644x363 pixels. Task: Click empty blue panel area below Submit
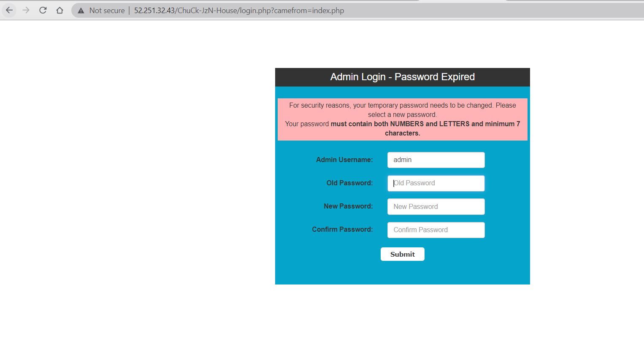[x=402, y=272]
